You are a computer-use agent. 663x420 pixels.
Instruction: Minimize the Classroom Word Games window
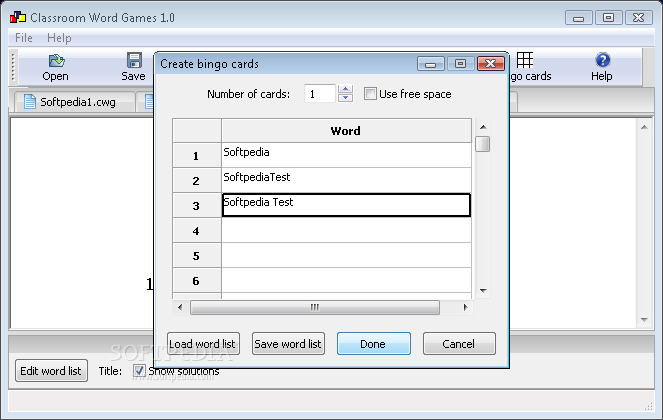click(x=578, y=17)
